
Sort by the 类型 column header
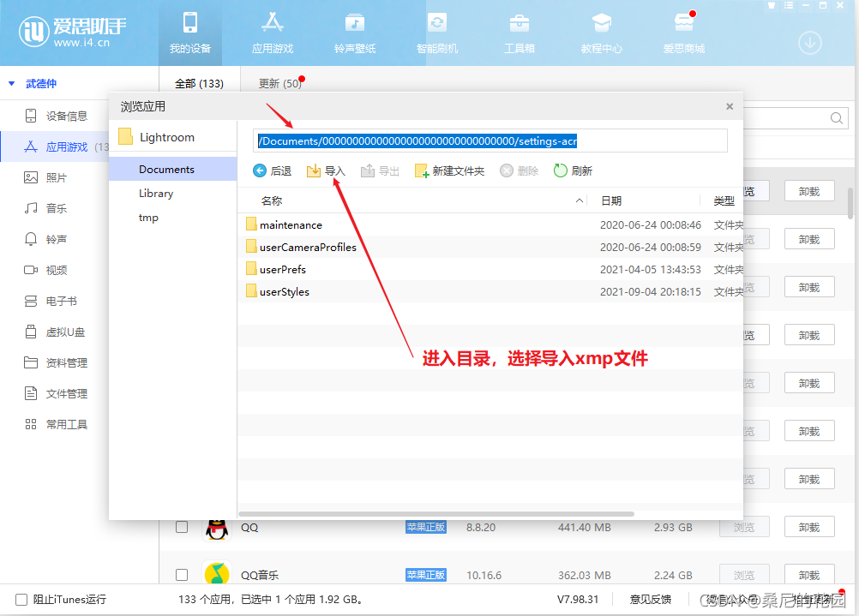(724, 201)
